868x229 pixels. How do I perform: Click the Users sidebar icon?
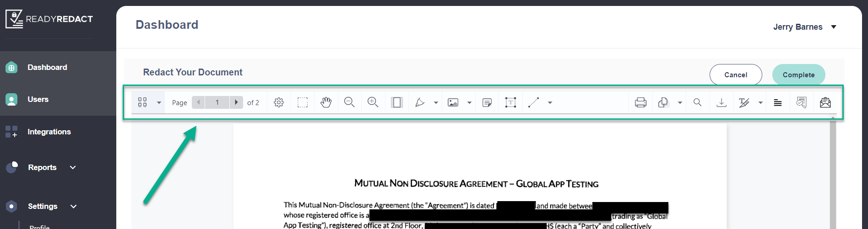click(x=11, y=99)
